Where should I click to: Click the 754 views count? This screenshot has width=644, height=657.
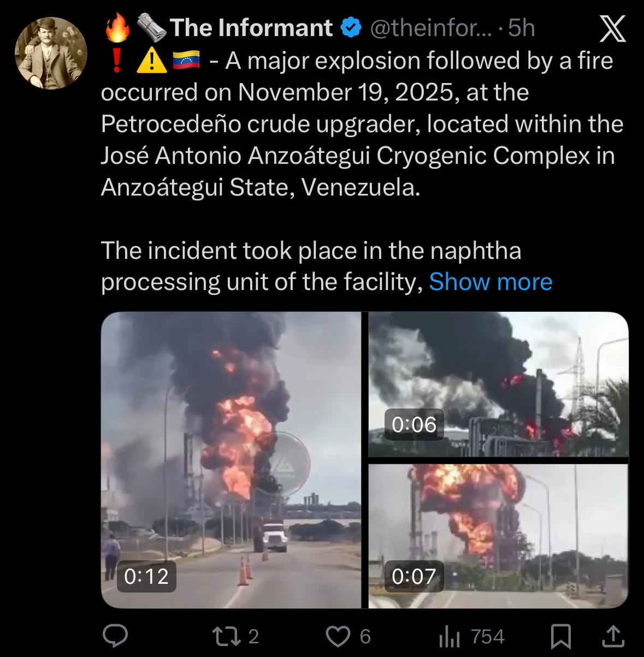pyautogui.click(x=487, y=636)
